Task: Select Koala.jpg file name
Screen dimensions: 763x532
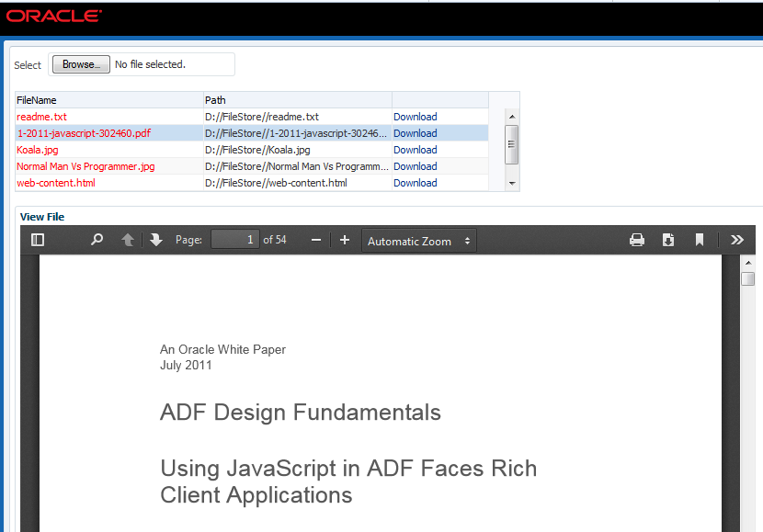Action: (38, 150)
